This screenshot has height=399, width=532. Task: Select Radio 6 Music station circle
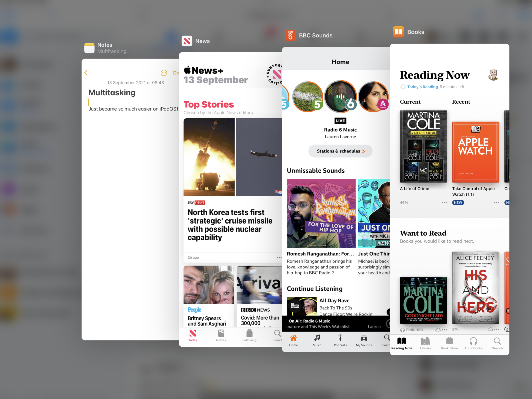340,97
